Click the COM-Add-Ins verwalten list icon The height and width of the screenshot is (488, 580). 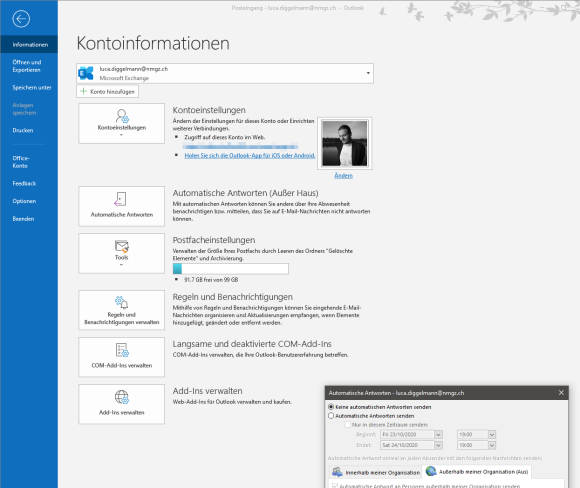[x=122, y=350]
